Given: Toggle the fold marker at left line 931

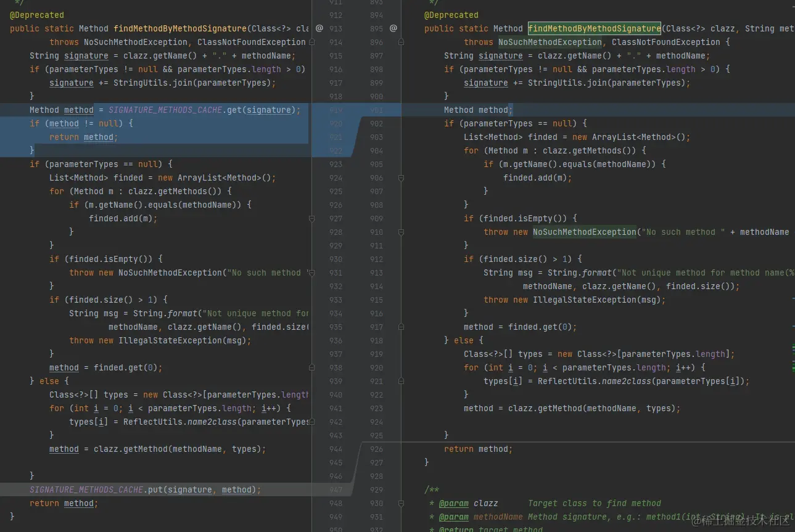Looking at the screenshot, I should click(311, 272).
